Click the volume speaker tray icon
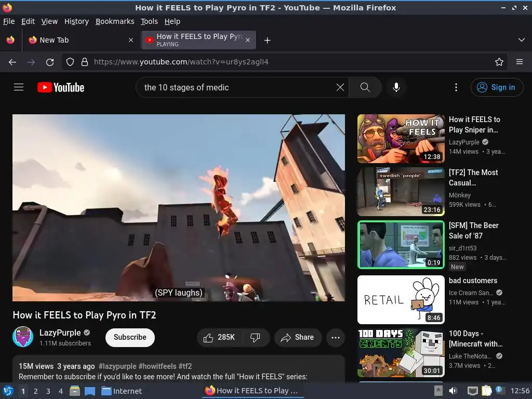 coord(453,391)
